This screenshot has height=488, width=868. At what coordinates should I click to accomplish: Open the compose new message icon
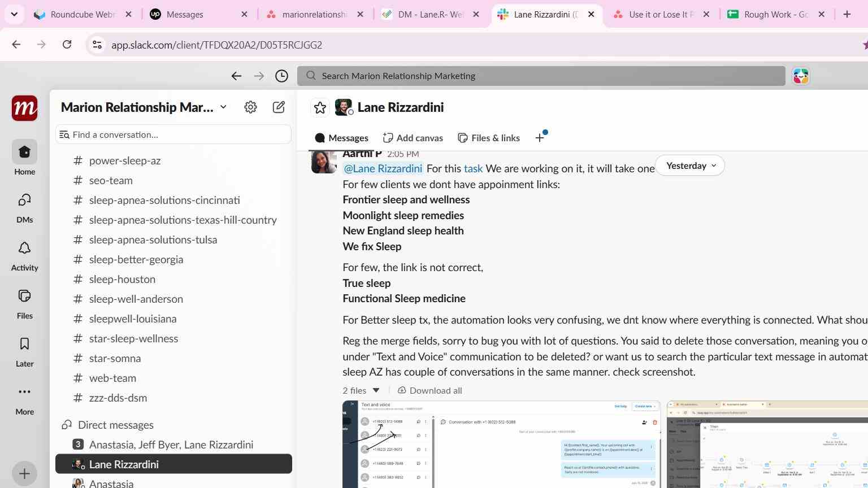pyautogui.click(x=279, y=107)
